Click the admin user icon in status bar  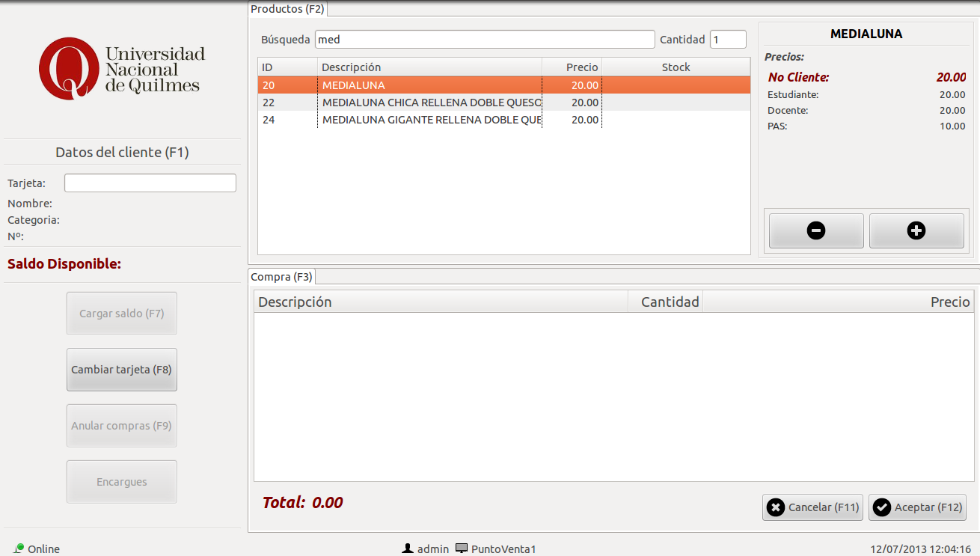[x=408, y=549]
